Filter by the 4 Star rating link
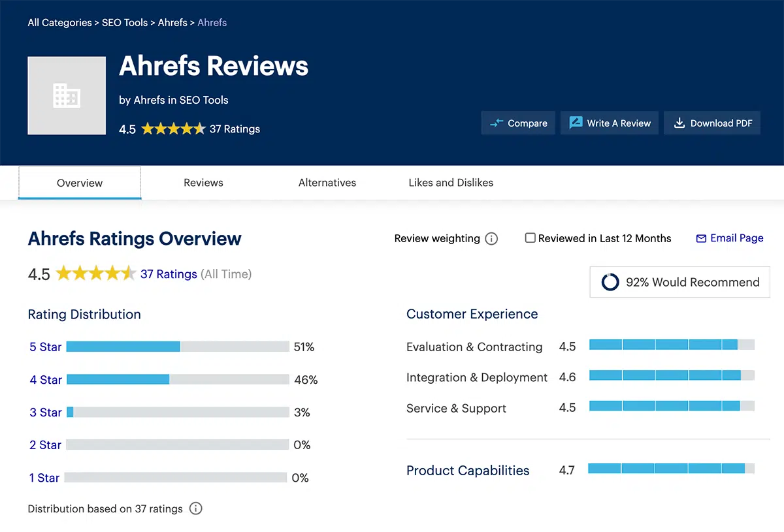 45,380
